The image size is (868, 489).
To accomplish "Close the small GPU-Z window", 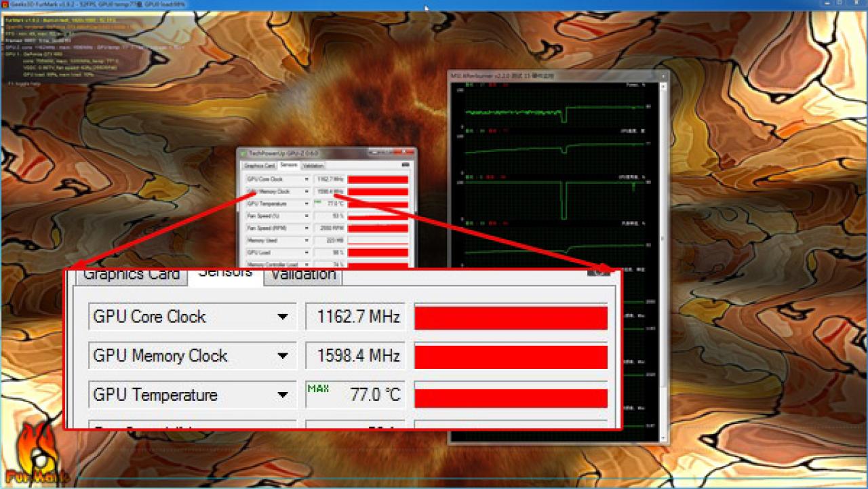I will point(405,152).
